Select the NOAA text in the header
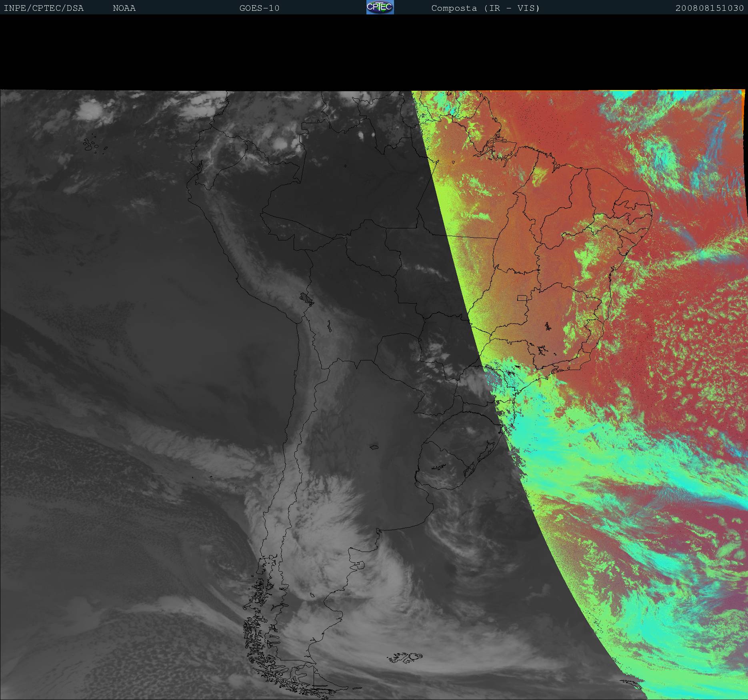This screenshot has height=700, width=748. 124,8
